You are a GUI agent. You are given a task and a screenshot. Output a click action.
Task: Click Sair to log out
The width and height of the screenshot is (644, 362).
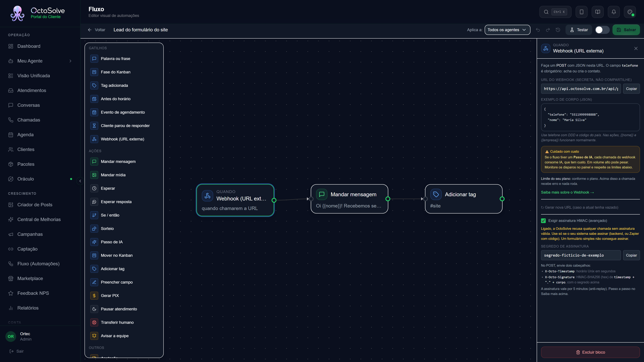tap(16, 351)
